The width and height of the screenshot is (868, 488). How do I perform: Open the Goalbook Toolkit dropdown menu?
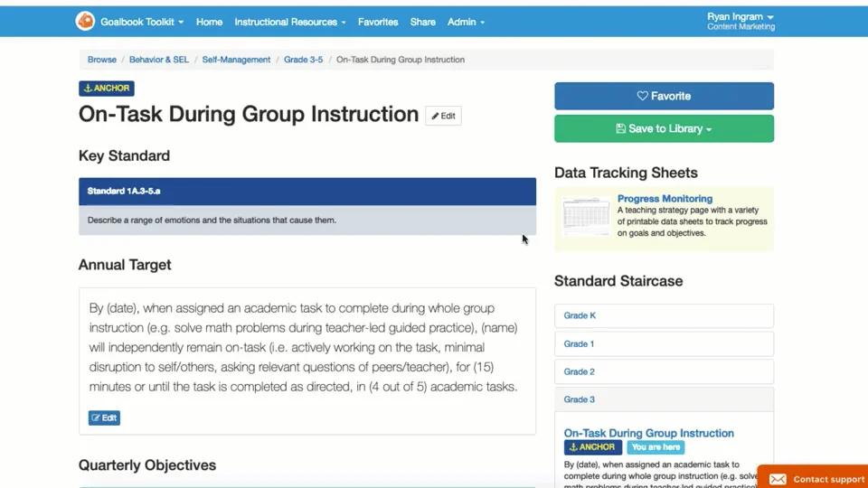(x=142, y=22)
